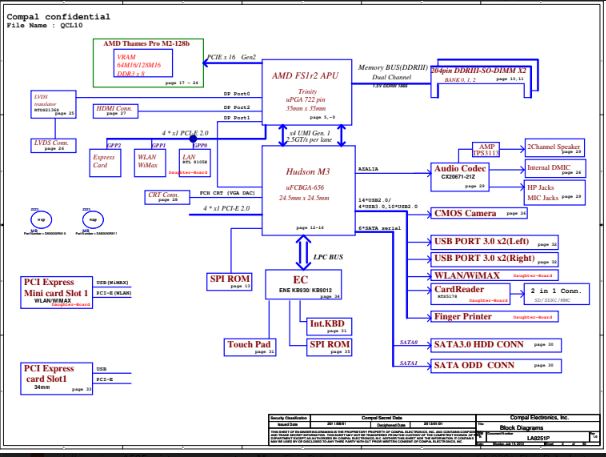Click the LVDS Conn. box

tap(53, 145)
